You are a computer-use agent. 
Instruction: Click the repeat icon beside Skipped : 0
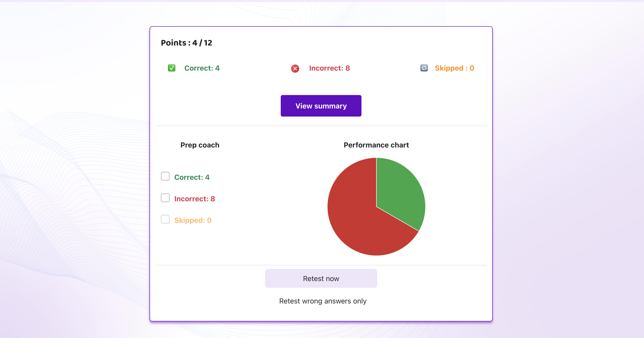click(x=424, y=68)
